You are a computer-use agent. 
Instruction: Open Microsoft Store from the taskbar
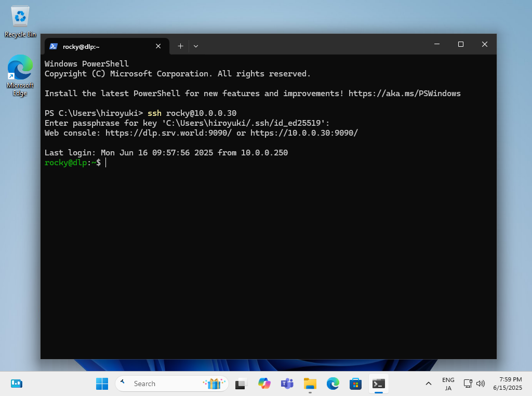356,384
